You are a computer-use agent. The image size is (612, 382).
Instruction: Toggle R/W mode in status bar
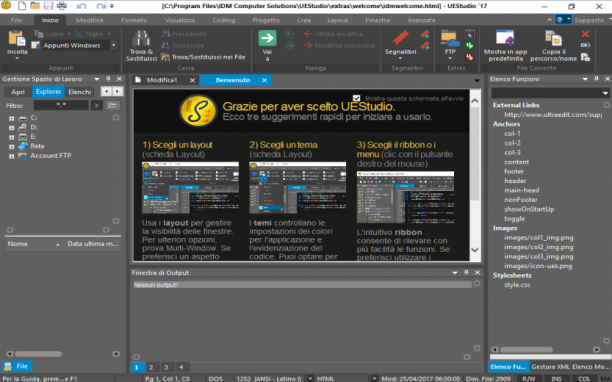(x=529, y=378)
